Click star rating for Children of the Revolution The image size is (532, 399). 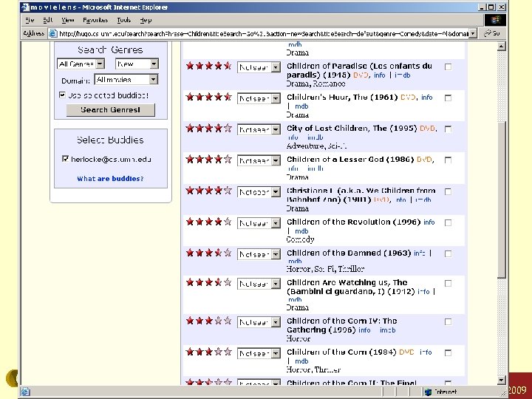(x=208, y=222)
